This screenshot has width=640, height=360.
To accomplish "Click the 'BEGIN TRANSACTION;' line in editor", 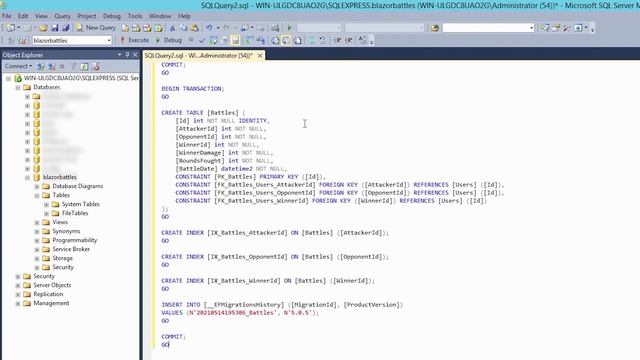I will coord(193,89).
